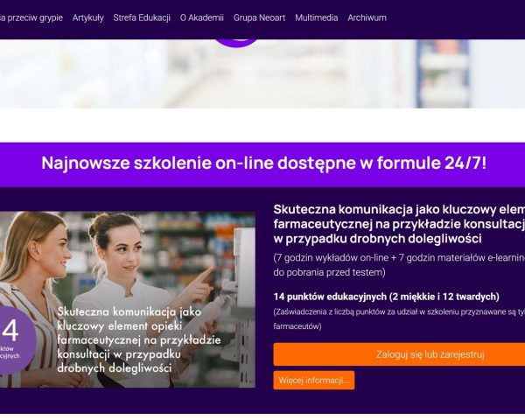Click the blurred pharmacy hero banner image

pos(262,73)
